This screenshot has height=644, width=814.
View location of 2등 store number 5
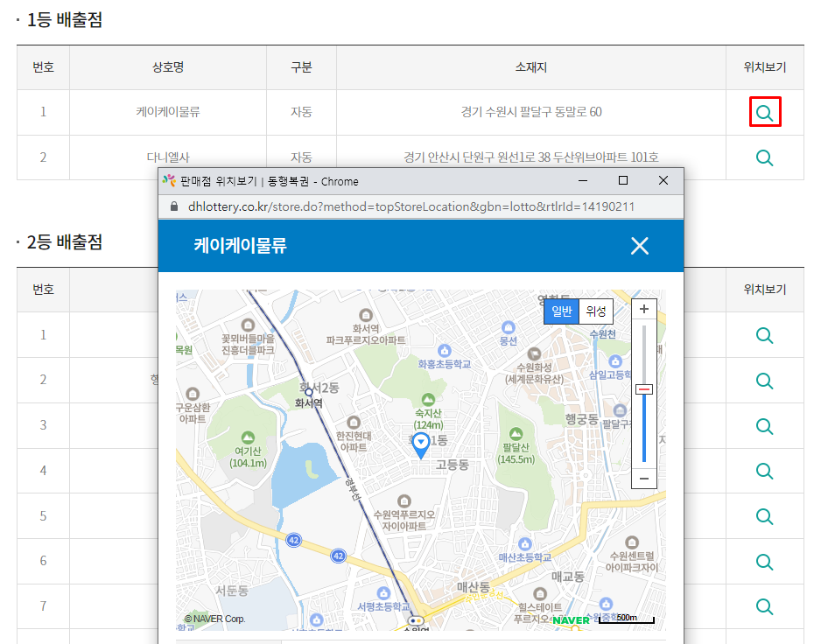coord(765,516)
